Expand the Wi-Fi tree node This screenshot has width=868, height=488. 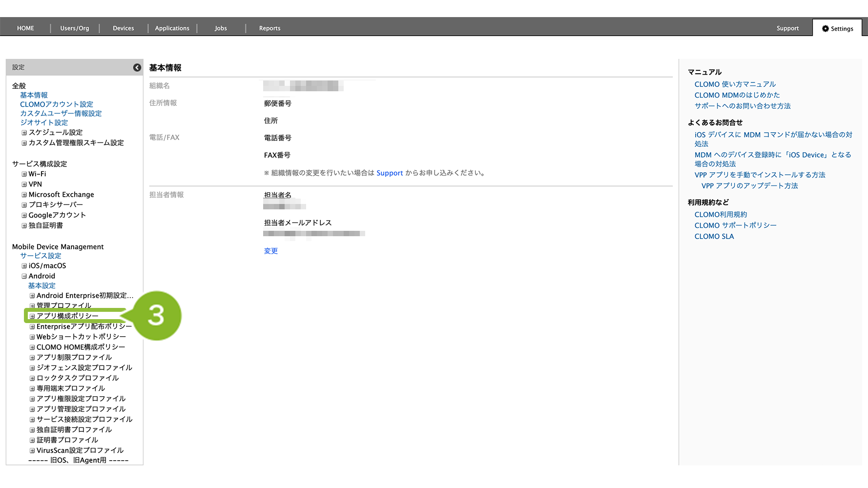point(24,174)
